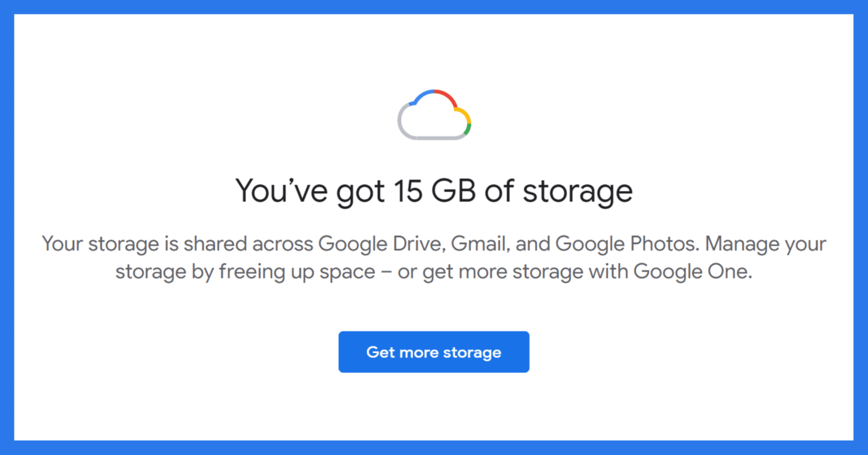
Task: Click the bottom edge of the cloud icon
Action: coord(436,138)
